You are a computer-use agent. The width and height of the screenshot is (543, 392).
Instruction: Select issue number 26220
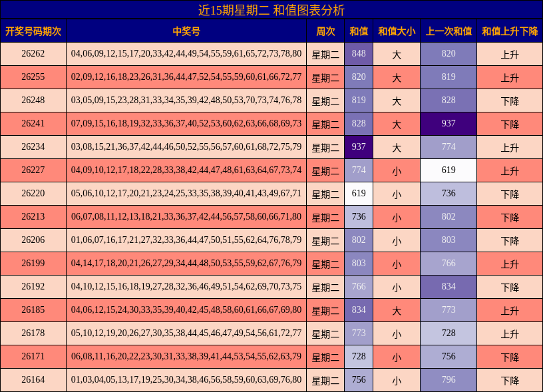tap(33, 193)
